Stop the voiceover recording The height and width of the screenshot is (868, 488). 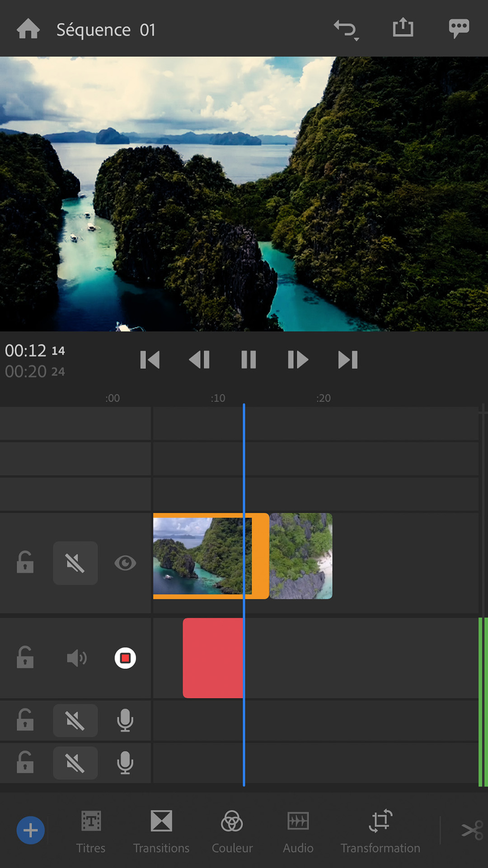[125, 658]
